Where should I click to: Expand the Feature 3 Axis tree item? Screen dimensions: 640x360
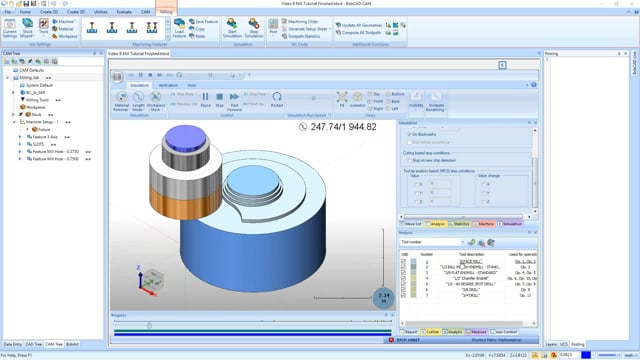pyautogui.click(x=20, y=137)
